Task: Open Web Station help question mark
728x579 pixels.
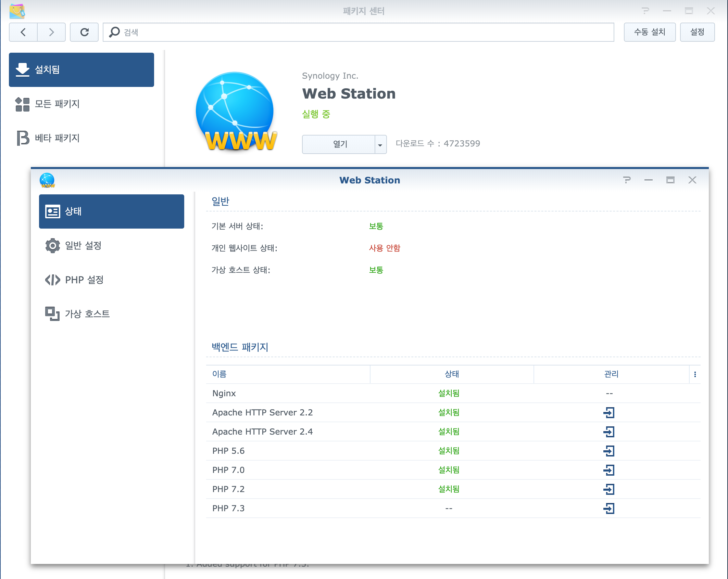Action: click(x=627, y=180)
